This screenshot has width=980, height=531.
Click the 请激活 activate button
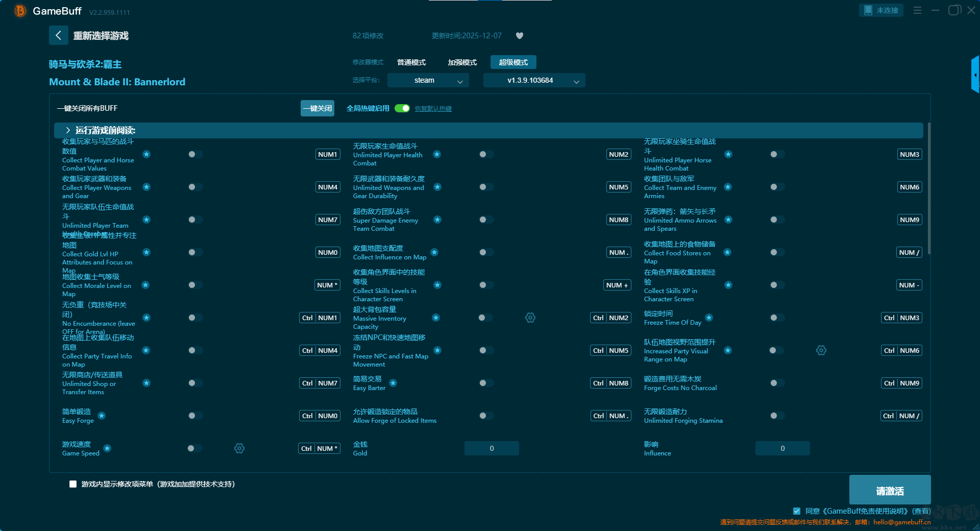pyautogui.click(x=890, y=490)
